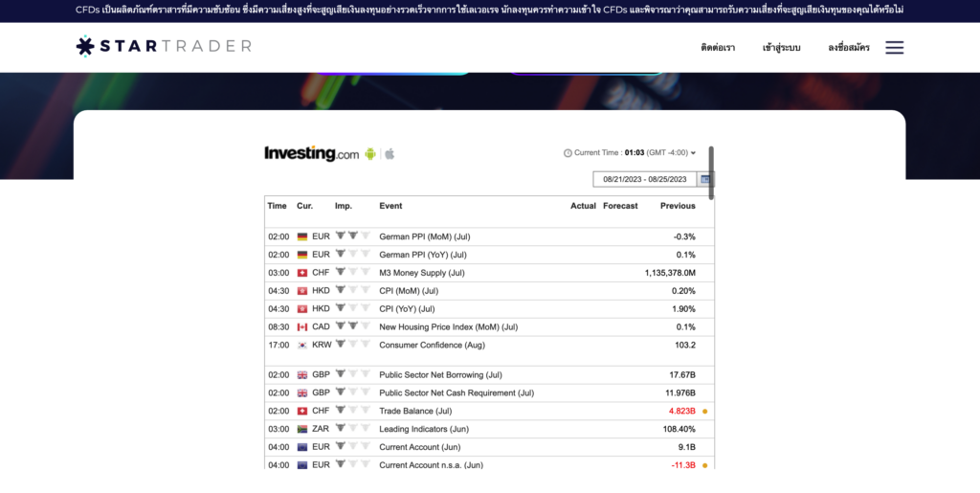Click the Germany flag in PPI (MoM) row
980x493 pixels.
[x=302, y=236]
